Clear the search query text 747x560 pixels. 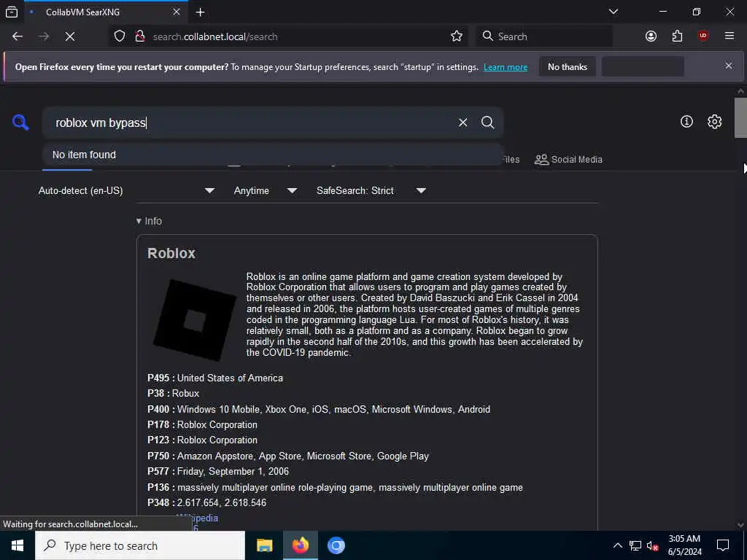click(x=462, y=122)
